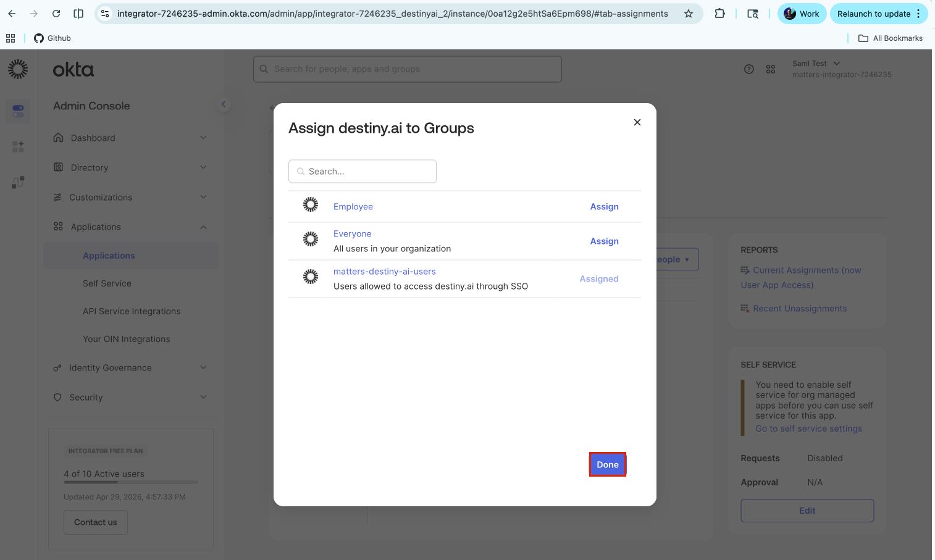Expand the Identity Governance chevron
Viewport: 935px width, 560px height.
click(x=203, y=367)
